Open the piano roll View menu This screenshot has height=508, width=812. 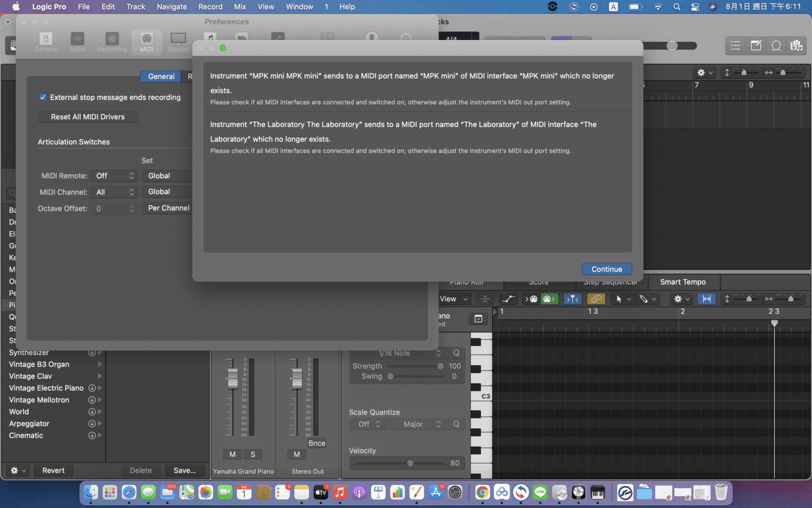[454, 299]
